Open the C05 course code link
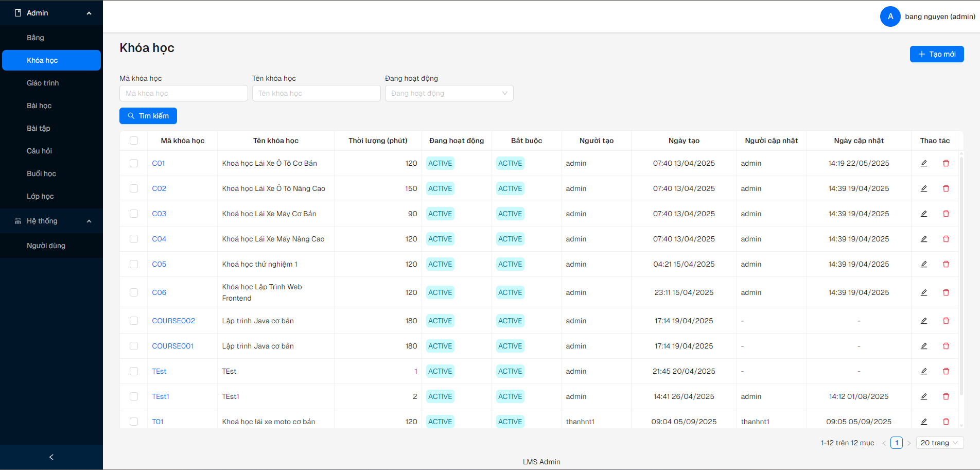 click(159, 264)
